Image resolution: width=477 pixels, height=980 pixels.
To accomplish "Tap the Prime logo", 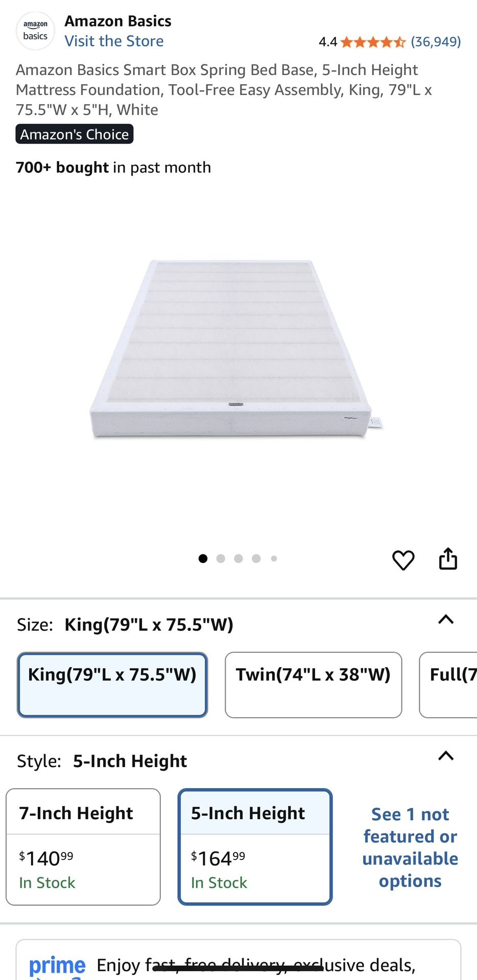I will [x=57, y=966].
